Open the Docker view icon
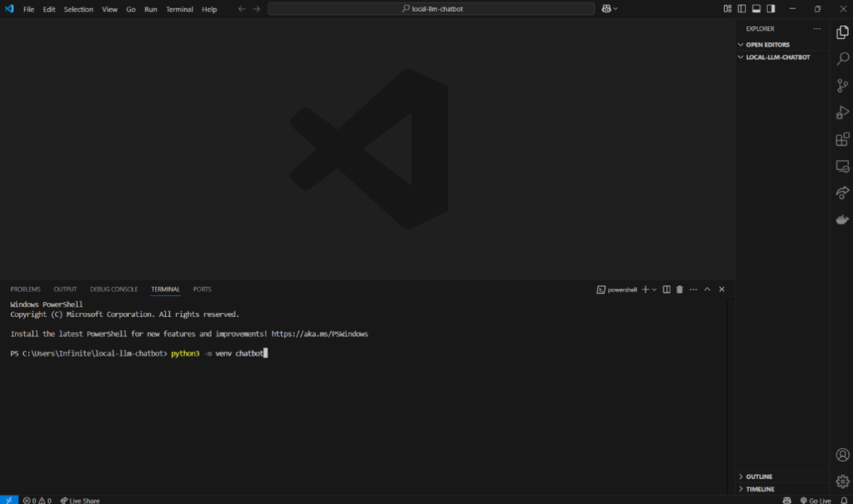853x504 pixels. [842, 220]
